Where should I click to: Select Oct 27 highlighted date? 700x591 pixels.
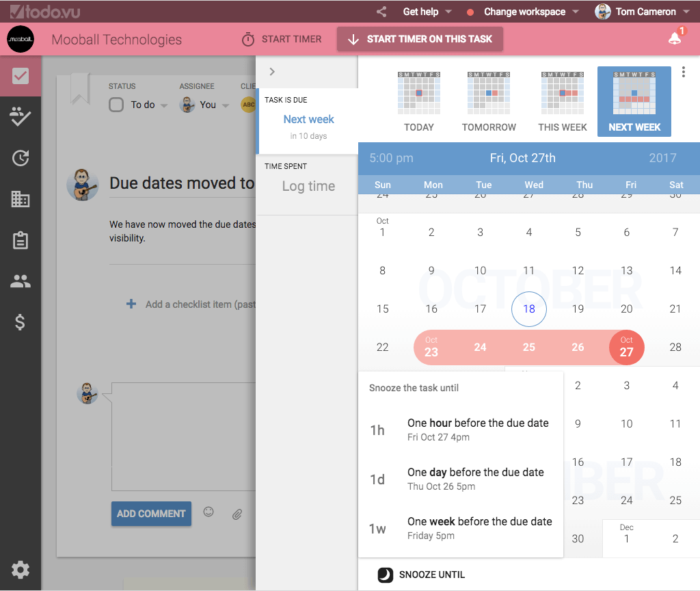point(626,347)
